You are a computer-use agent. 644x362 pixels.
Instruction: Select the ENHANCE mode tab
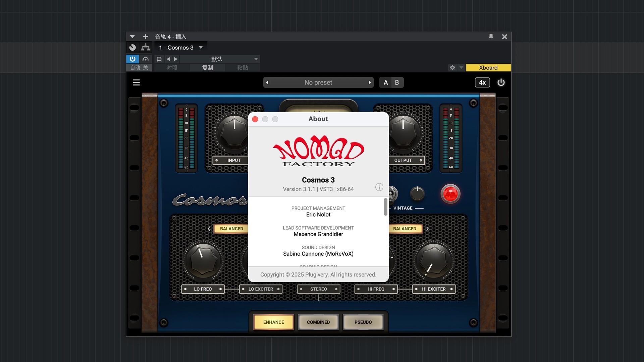pos(273,322)
